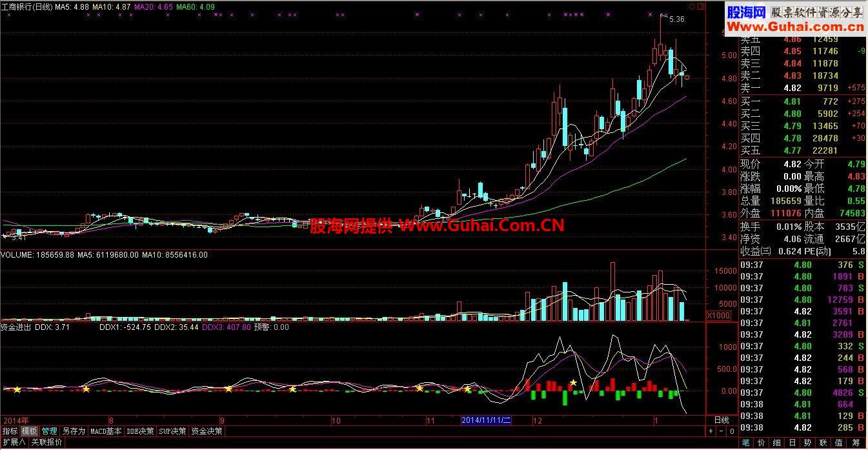This screenshot has width=868, height=450.
Task: Click the DDX1: -524.75 value
Action: pos(125,327)
